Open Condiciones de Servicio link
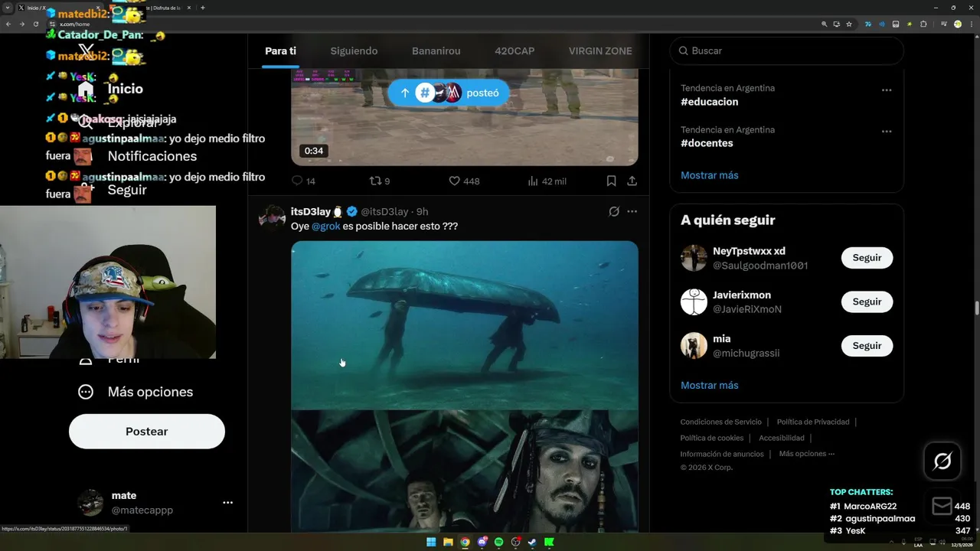 (x=720, y=422)
